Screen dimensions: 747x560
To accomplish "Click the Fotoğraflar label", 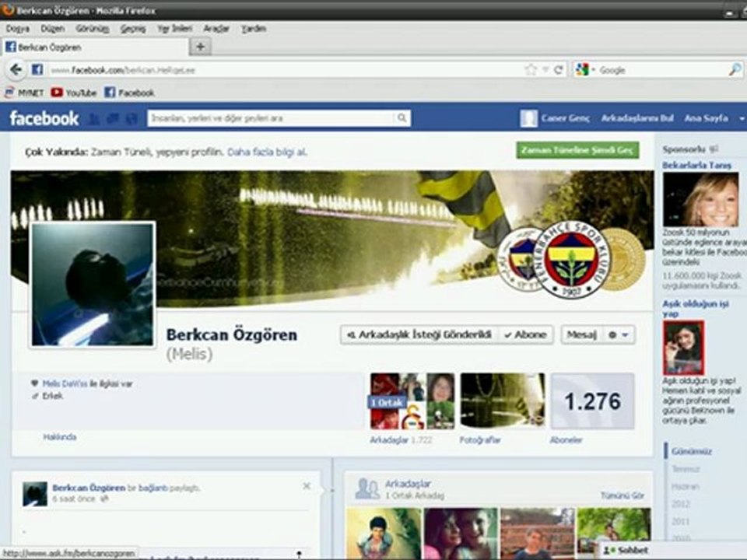I will pyautogui.click(x=480, y=440).
